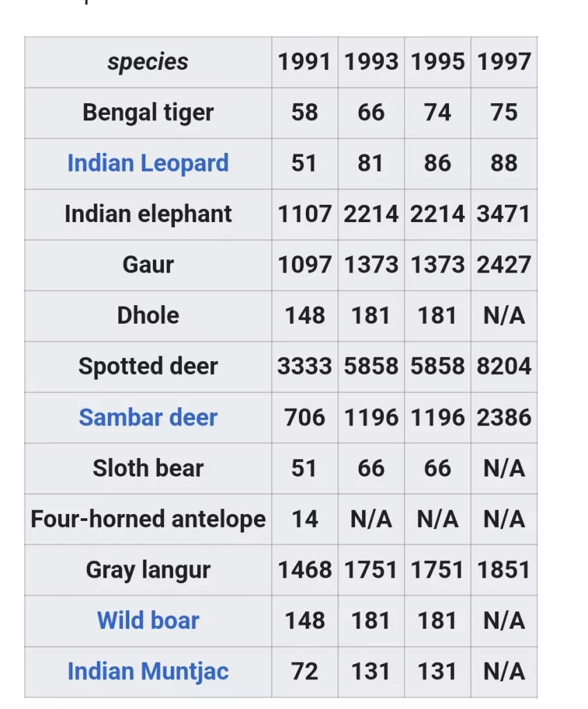Select the Indian elephant row label
Screen dimensions: 588x709
[x=148, y=214]
